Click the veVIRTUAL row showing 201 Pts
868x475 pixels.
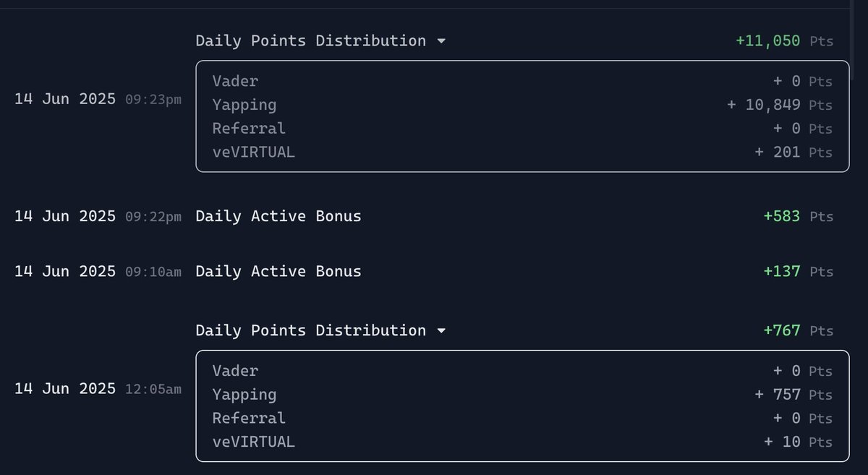coord(522,153)
